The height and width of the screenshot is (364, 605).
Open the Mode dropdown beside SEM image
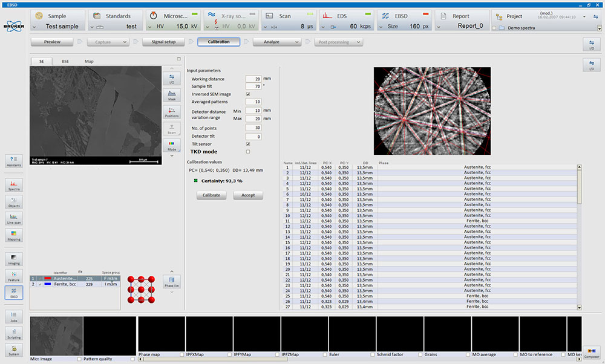pos(172,145)
